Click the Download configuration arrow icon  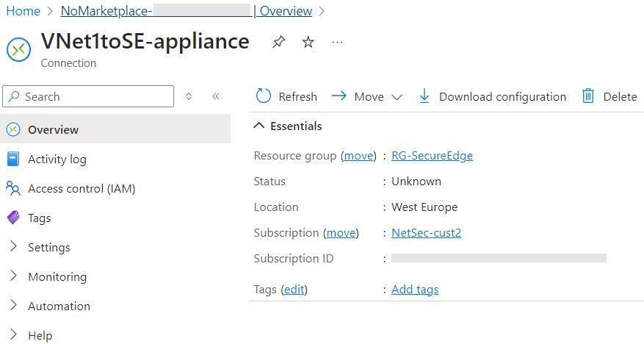tap(424, 96)
